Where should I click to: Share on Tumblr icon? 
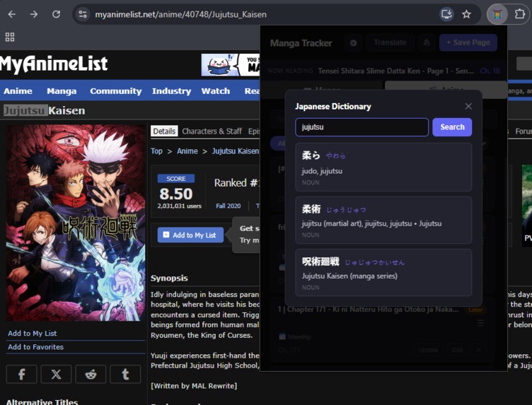pos(125,374)
